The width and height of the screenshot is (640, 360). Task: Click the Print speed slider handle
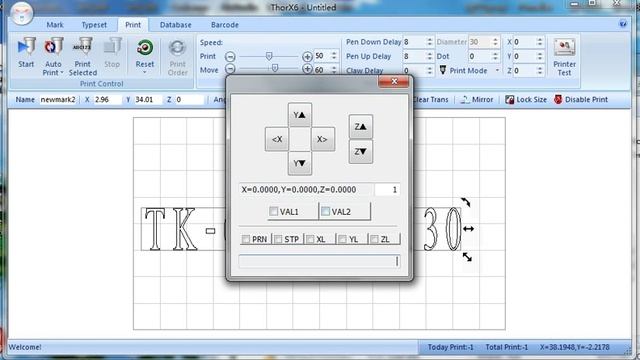click(x=269, y=56)
